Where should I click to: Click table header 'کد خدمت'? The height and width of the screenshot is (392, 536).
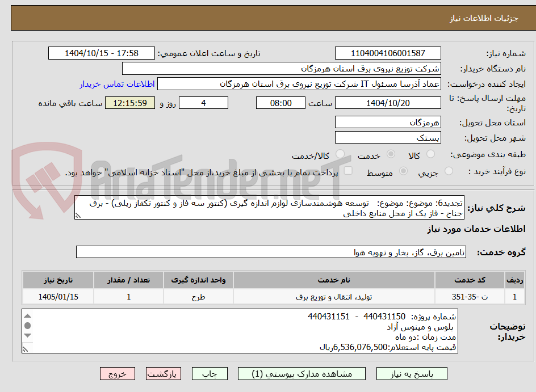pyautogui.click(x=470, y=280)
